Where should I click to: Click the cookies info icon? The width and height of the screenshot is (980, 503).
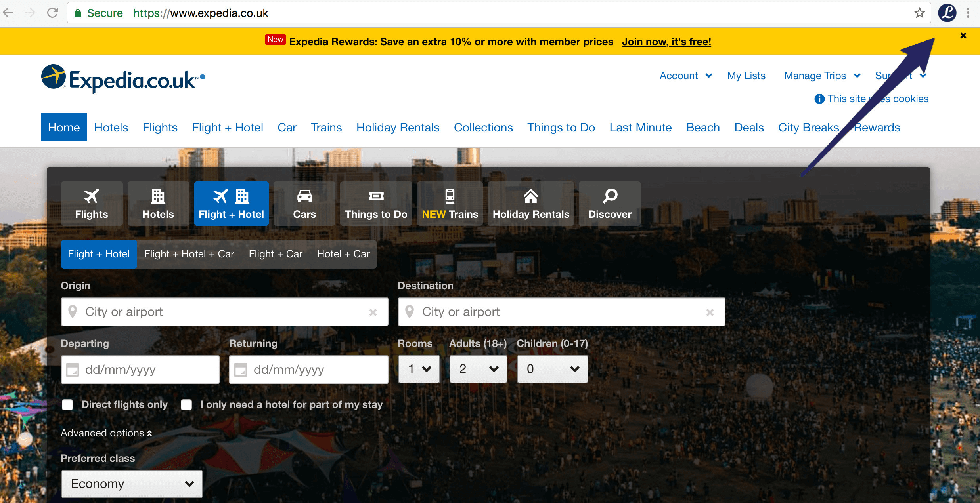pos(819,99)
